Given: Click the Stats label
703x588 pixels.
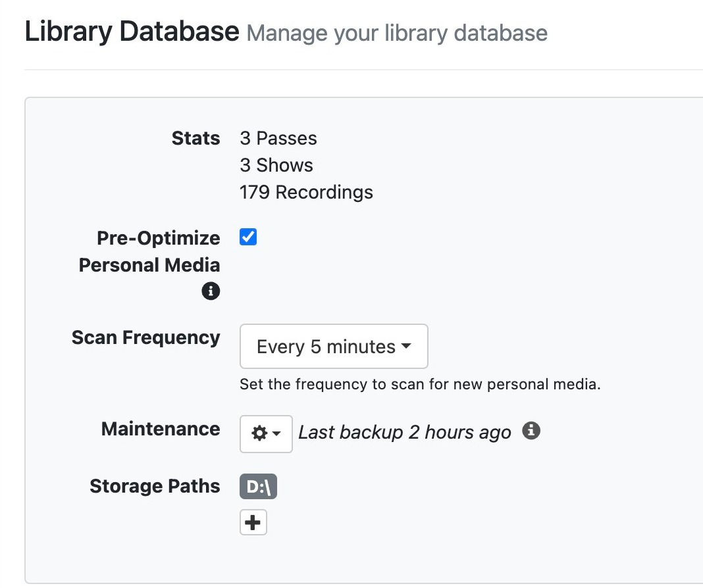Looking at the screenshot, I should (x=195, y=138).
